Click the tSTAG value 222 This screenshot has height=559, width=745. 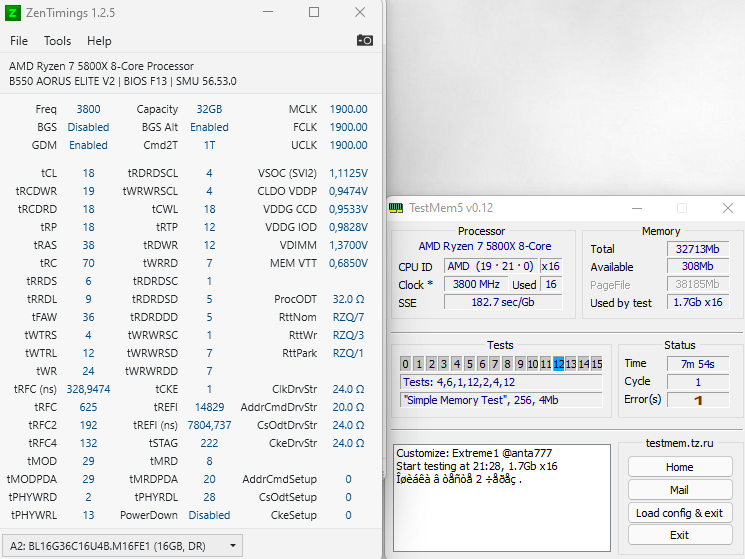pyautogui.click(x=210, y=443)
